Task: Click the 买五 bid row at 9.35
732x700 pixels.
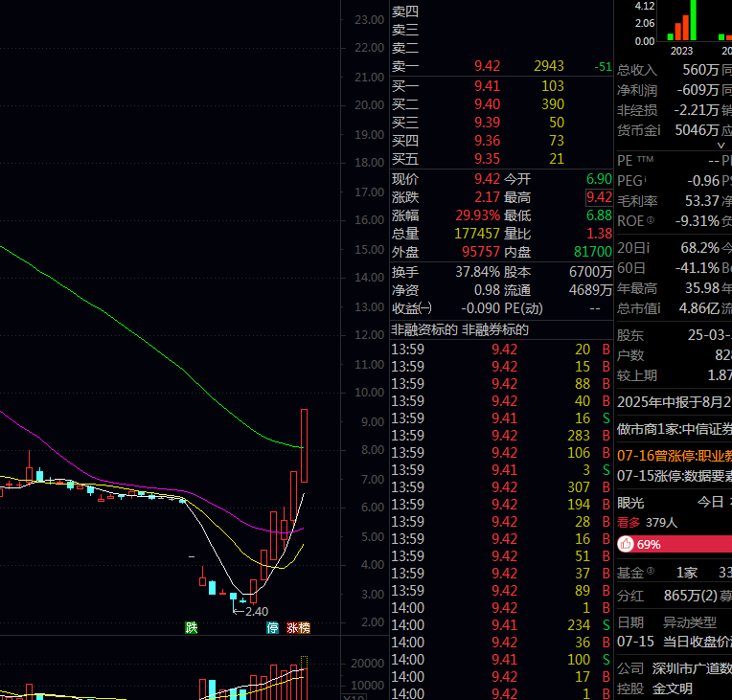Action: pyautogui.click(x=501, y=159)
